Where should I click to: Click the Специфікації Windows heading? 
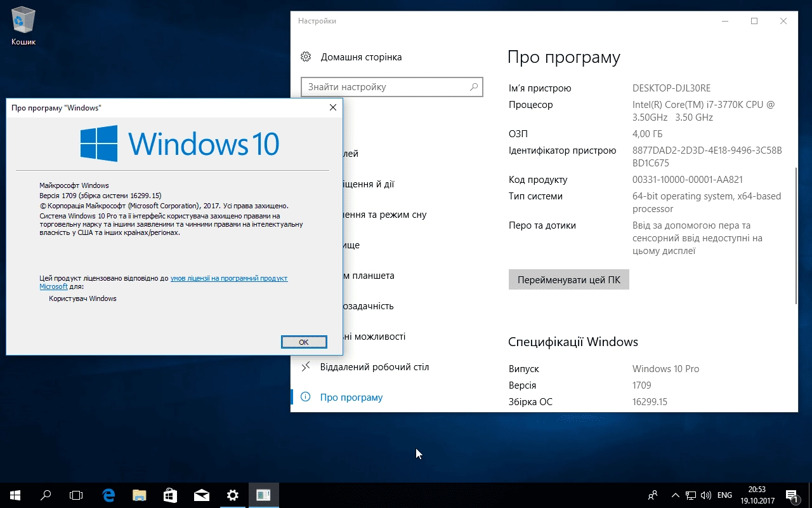pos(573,342)
